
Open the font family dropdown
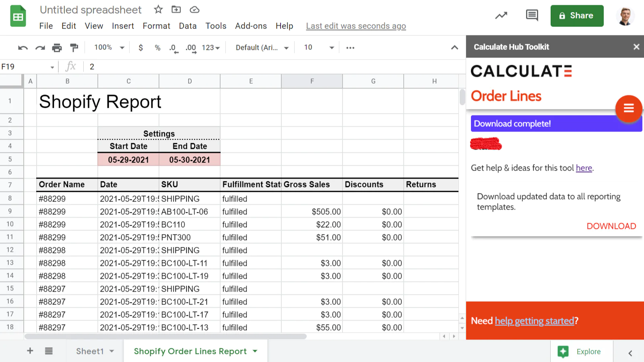click(262, 47)
